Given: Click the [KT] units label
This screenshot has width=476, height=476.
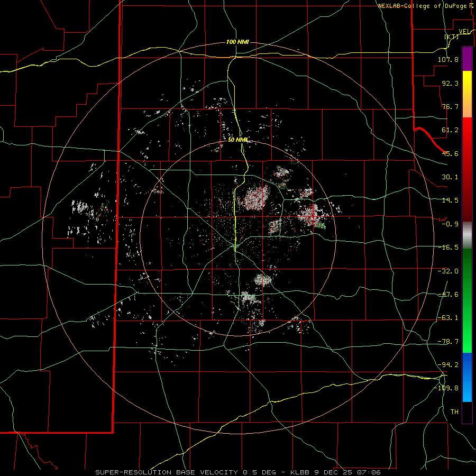Looking at the screenshot, I should click(452, 36).
